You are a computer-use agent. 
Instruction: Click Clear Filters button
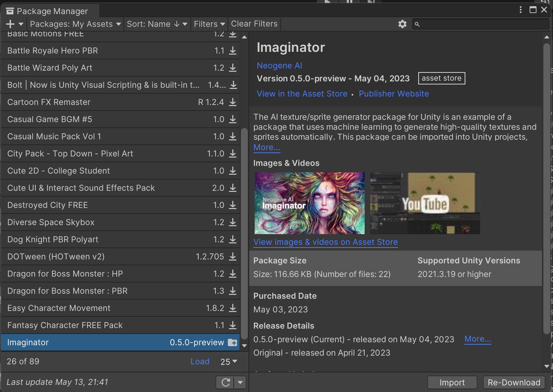point(254,24)
